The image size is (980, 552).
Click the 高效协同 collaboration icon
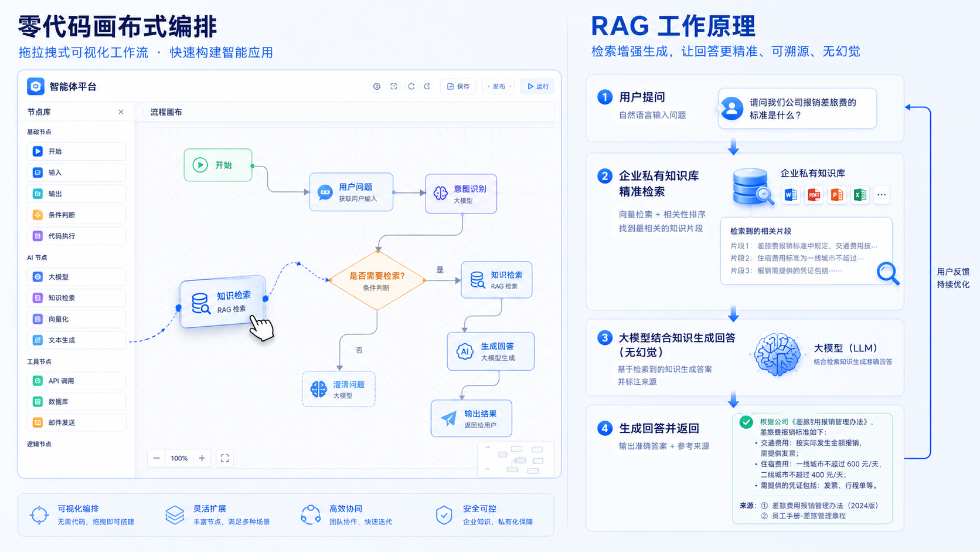(311, 515)
